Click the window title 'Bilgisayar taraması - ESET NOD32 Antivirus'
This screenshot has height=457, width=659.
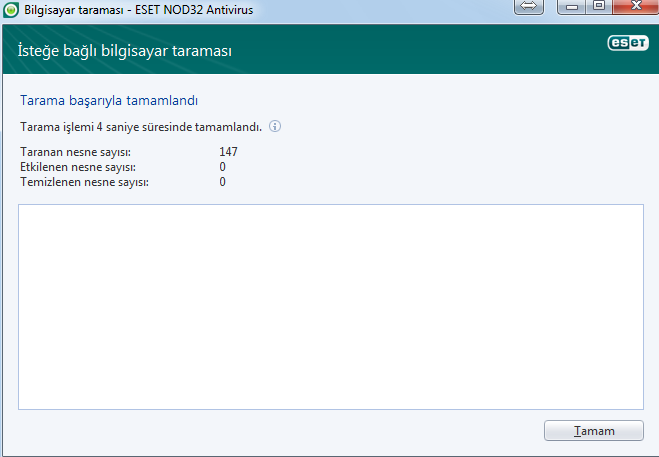[x=139, y=10]
